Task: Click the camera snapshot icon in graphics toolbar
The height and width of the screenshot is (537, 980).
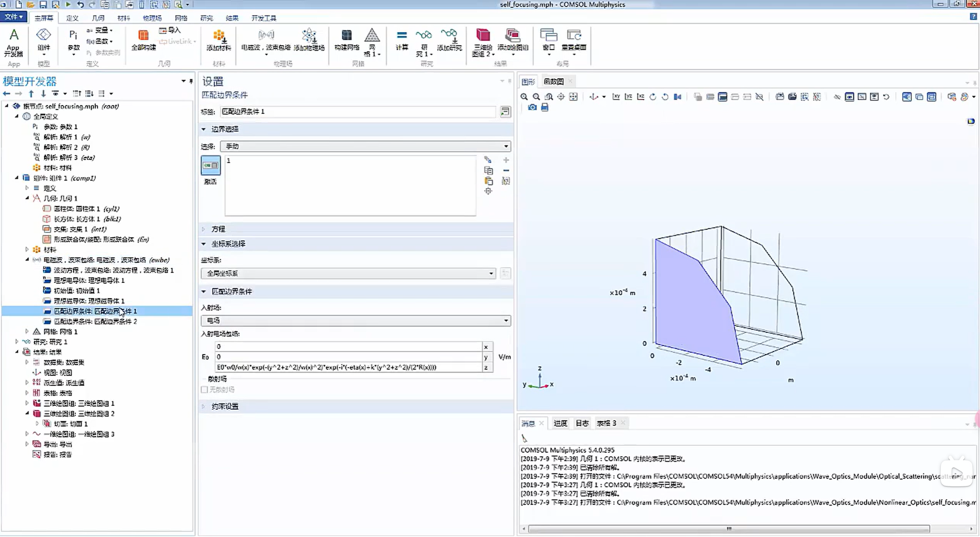Action: click(x=532, y=107)
